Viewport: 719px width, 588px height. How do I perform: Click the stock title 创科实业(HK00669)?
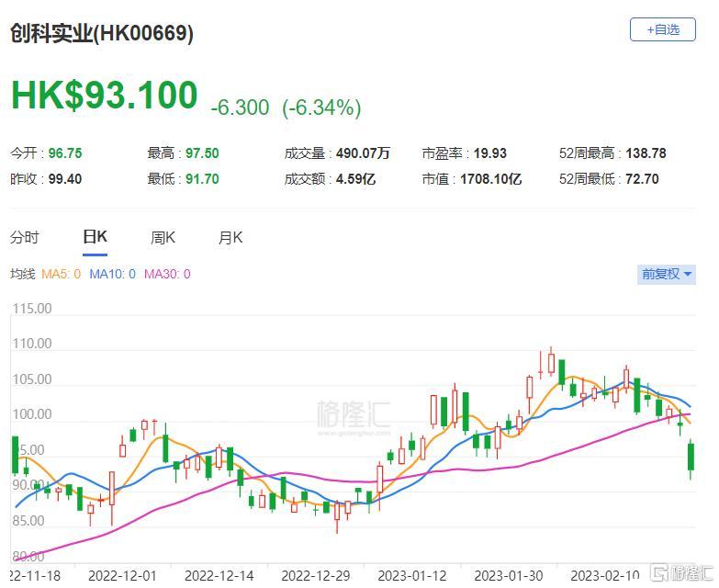tap(102, 33)
